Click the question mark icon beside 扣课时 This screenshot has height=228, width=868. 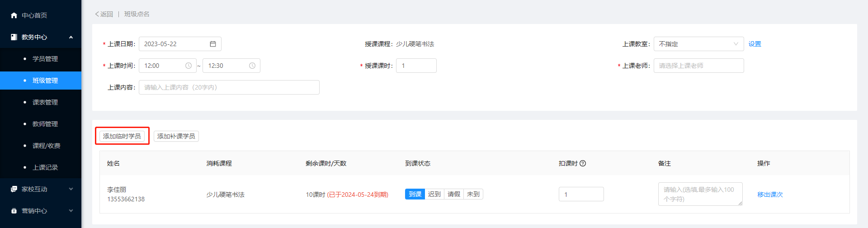[x=583, y=163]
